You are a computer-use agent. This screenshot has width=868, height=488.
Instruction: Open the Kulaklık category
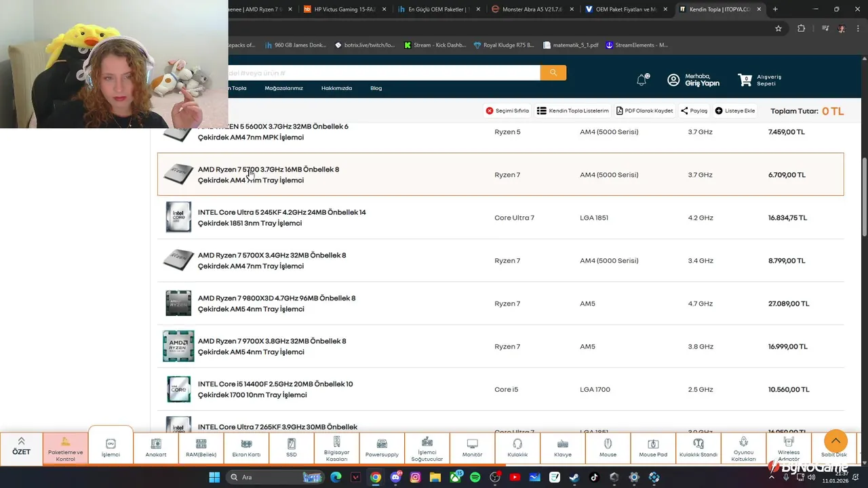click(517, 448)
